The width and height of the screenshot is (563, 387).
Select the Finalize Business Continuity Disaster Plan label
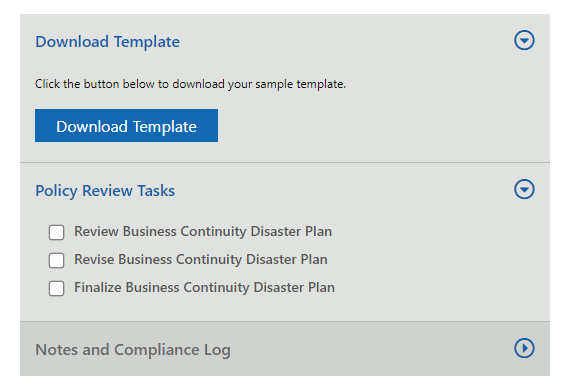(204, 288)
